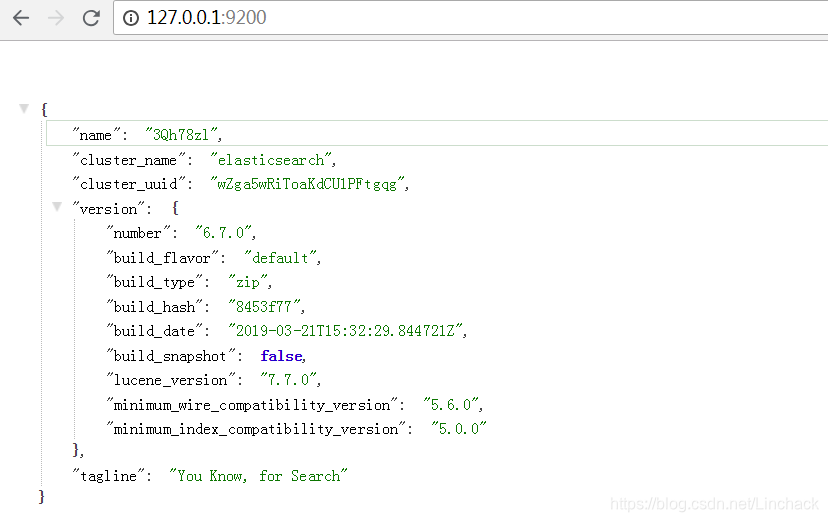Click the "tagline" key
This screenshot has width=828, height=522.
[x=108, y=476]
